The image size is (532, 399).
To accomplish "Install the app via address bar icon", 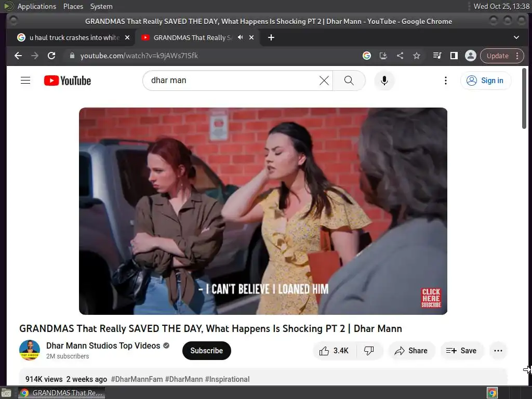I will click(383, 56).
